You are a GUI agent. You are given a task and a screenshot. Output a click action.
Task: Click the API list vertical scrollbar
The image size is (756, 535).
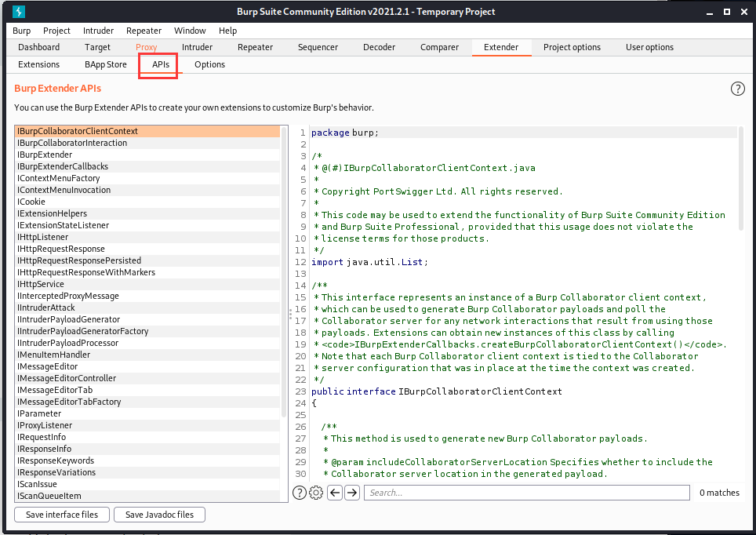[284, 272]
